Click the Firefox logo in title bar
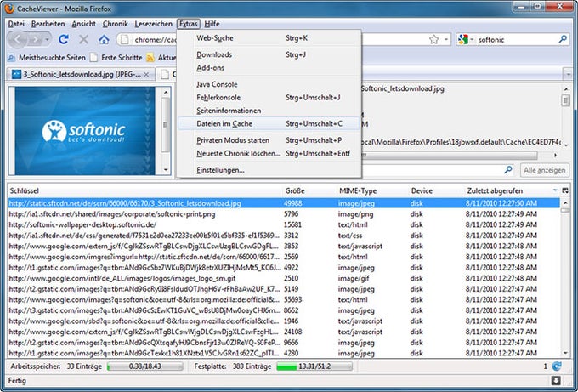 tap(8, 9)
